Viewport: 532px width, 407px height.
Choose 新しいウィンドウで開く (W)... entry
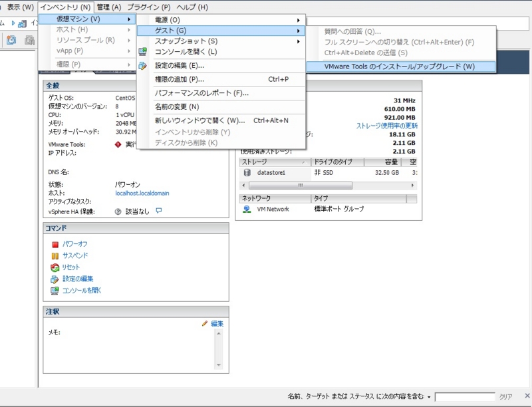(221, 120)
